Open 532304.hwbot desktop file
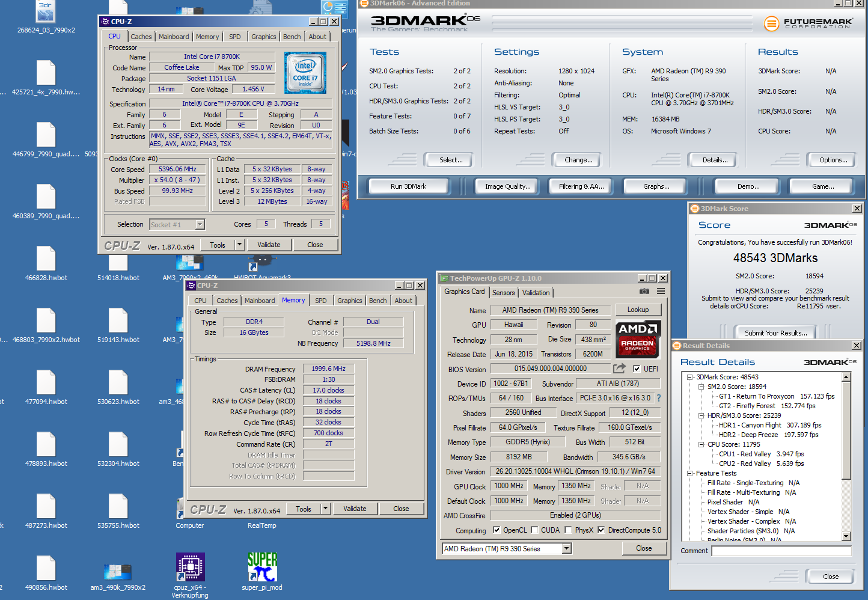This screenshot has height=600, width=868. (118, 444)
